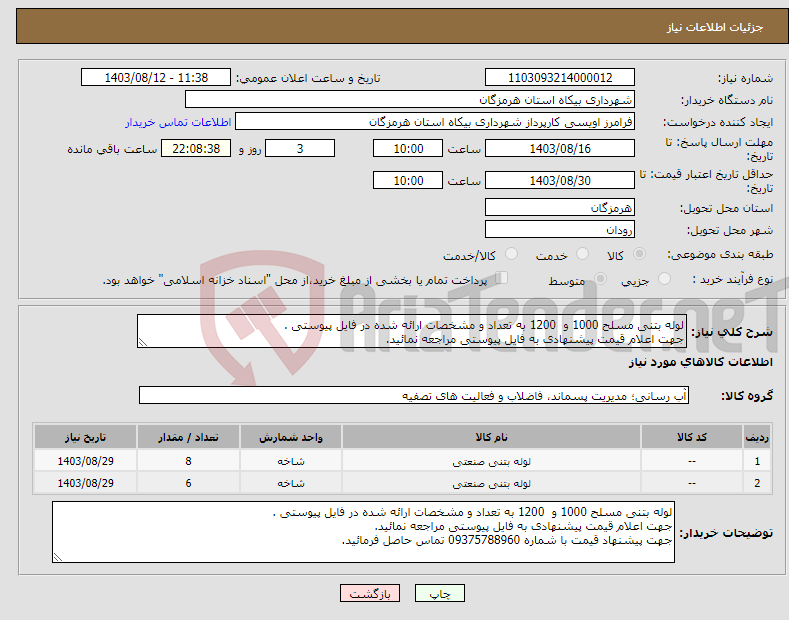Click the remaining days field showing 3

pyautogui.click(x=300, y=148)
